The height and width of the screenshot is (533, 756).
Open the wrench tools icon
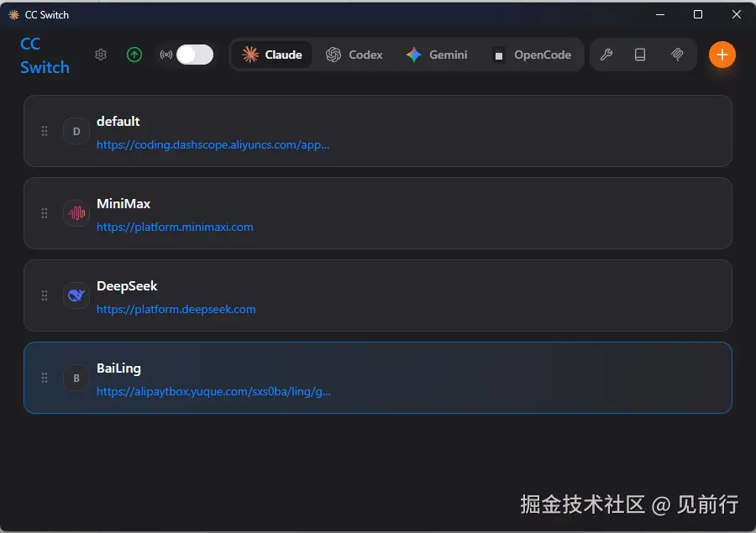coord(606,55)
